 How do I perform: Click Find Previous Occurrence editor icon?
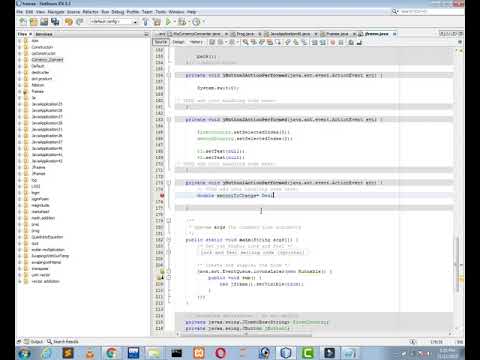pos(254,42)
